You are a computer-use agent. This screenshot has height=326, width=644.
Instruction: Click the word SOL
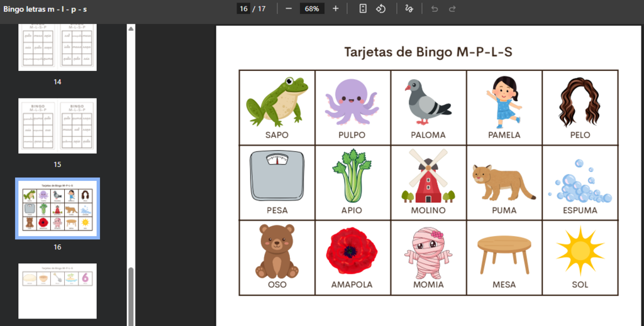coord(580,285)
